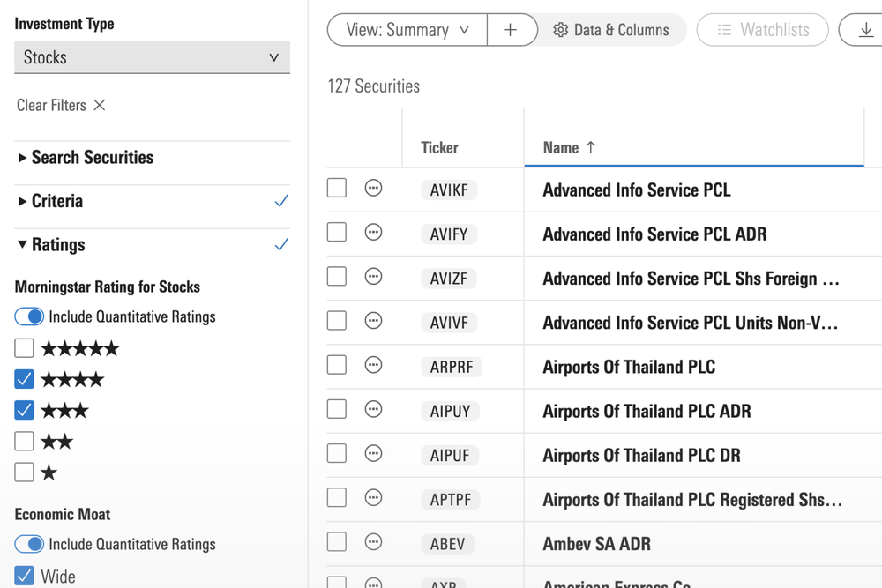Screen dimensions: 882x588
Task: Click the X next to Clear Filters
Action: pyautogui.click(x=100, y=105)
